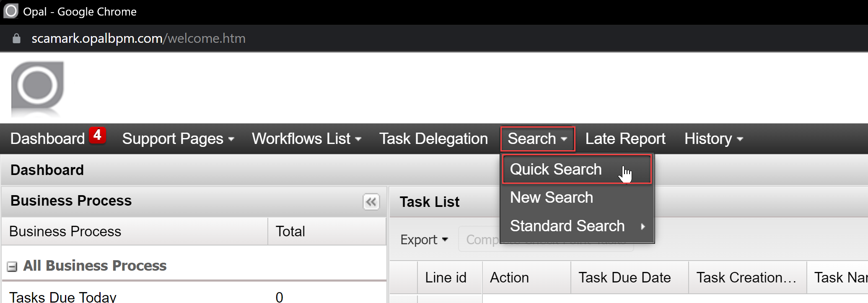Click the Search menu in navigation bar
Viewport: 868px width, 303px height.
click(538, 139)
